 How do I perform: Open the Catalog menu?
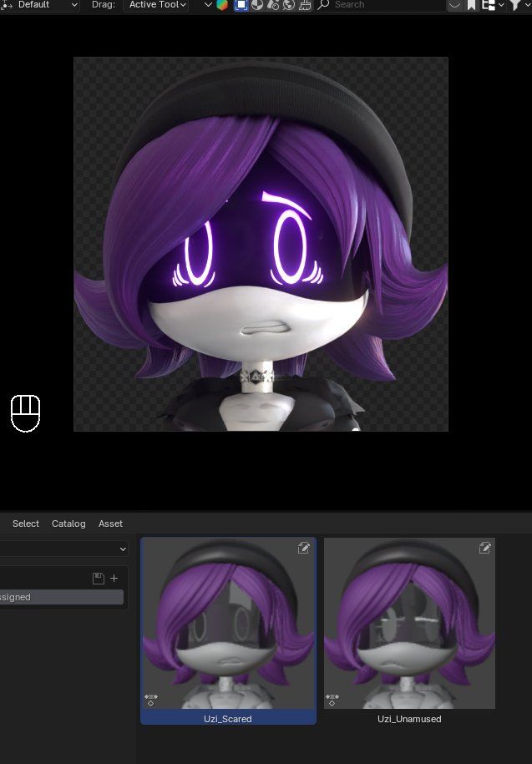[x=68, y=524]
